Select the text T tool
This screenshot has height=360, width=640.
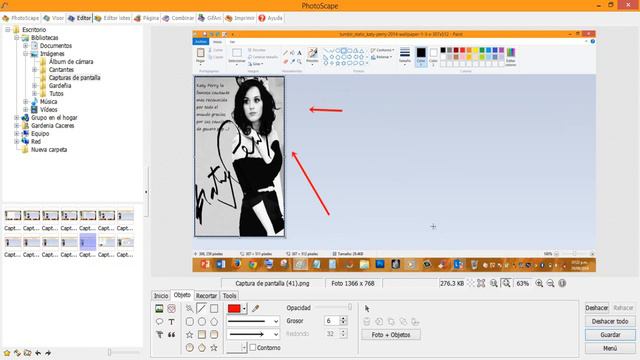tap(171, 322)
